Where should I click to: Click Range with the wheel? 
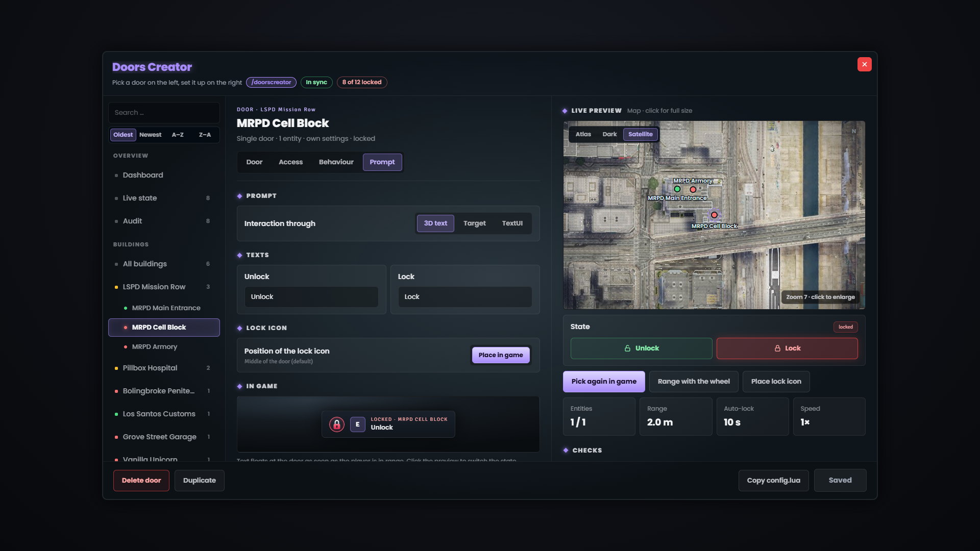(x=693, y=382)
